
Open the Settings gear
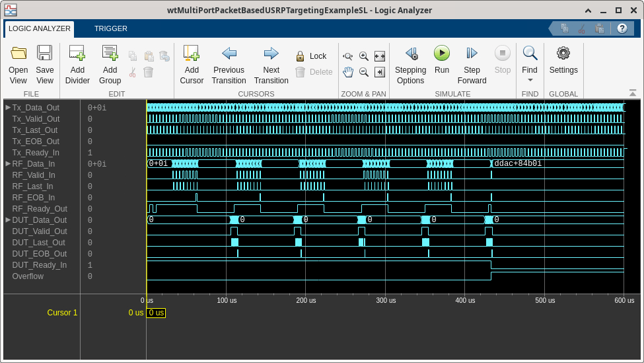[563, 54]
